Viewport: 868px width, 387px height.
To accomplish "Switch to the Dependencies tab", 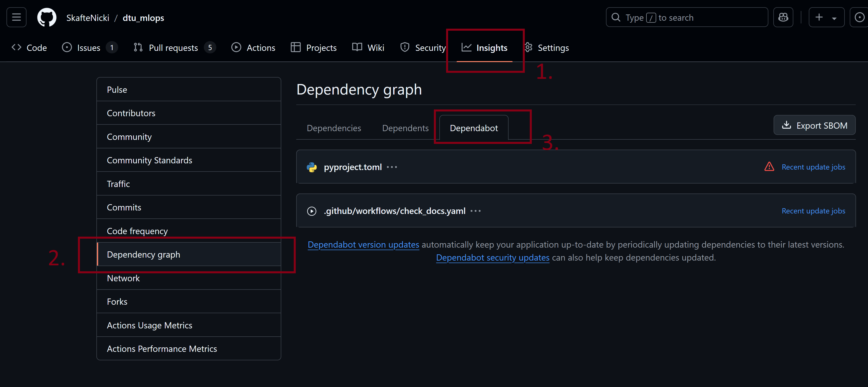I will pyautogui.click(x=334, y=128).
